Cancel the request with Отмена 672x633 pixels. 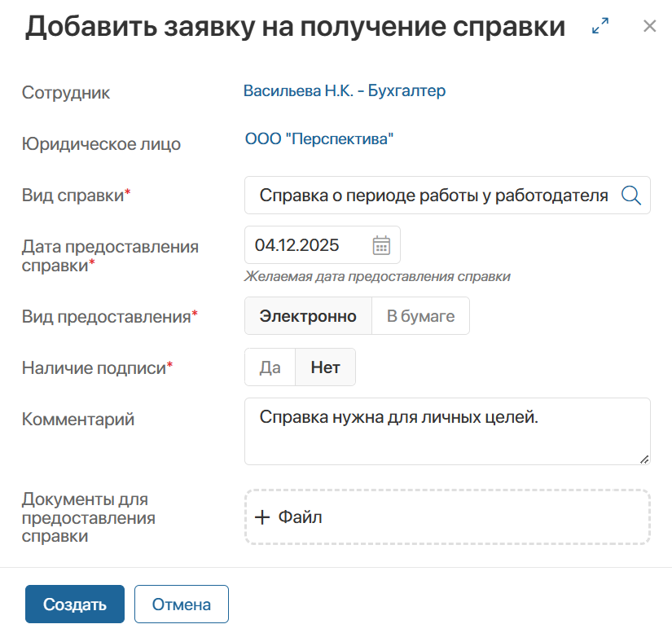click(x=181, y=604)
